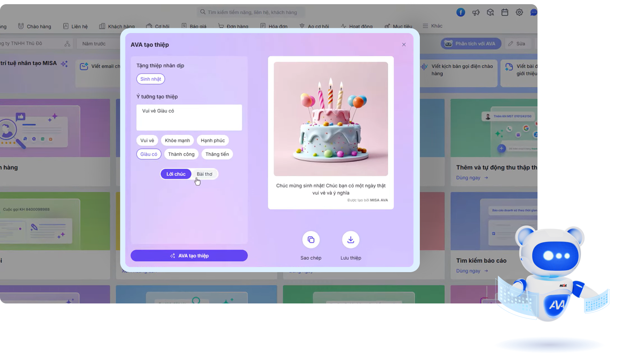Open settings via the gear icon
This screenshot has height=364, width=620.
pos(519,12)
